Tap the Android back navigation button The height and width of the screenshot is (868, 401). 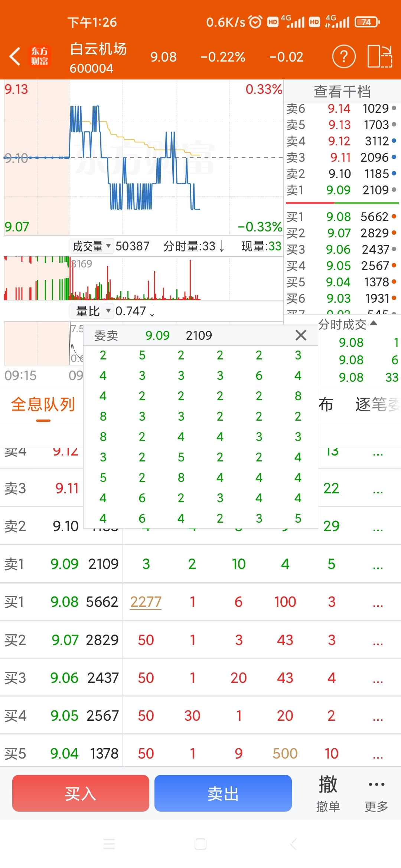[293, 844]
